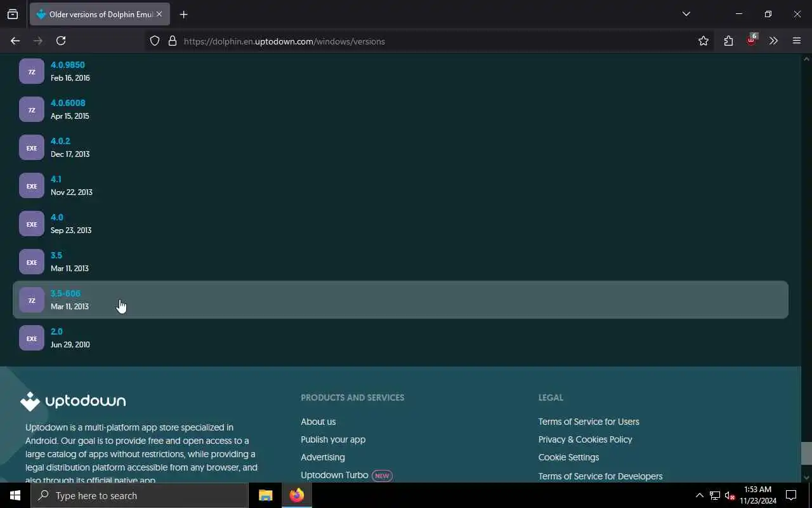This screenshot has height=508, width=812.
Task: Click the Uptodown logo in footer
Action: point(73,401)
